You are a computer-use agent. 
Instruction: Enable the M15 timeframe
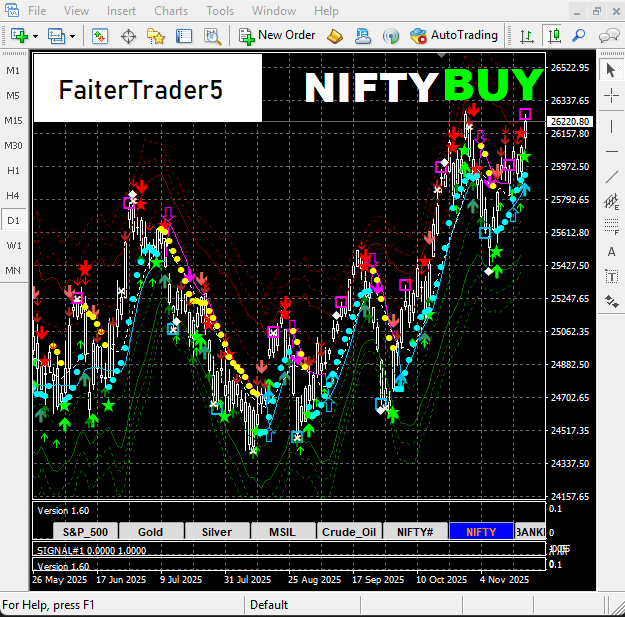pos(13,120)
